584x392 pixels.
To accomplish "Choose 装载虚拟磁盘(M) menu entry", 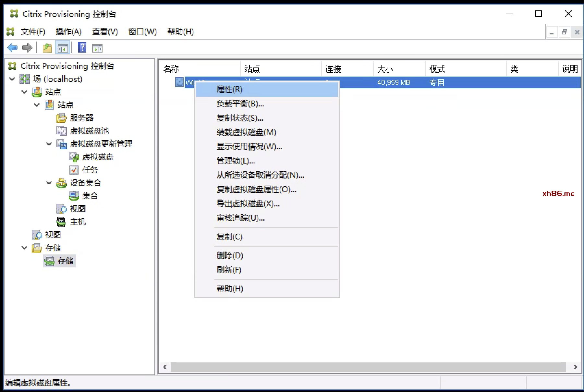I will [x=267, y=132].
